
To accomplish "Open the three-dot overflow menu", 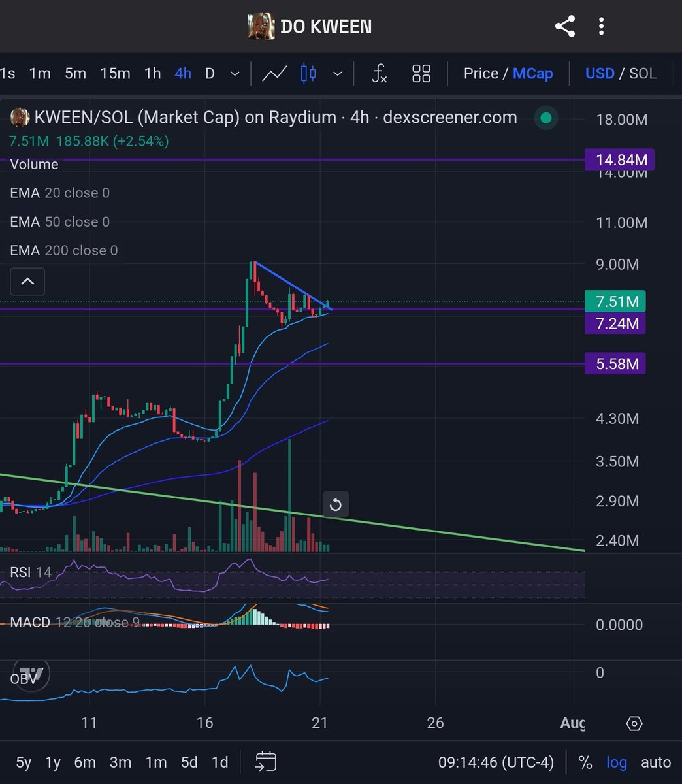I will coord(601,27).
